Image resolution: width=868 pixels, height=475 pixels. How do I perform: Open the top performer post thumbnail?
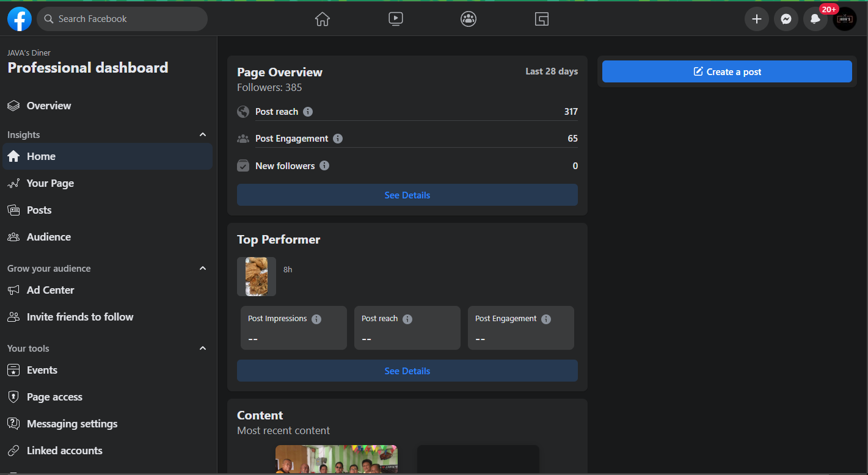point(257,277)
